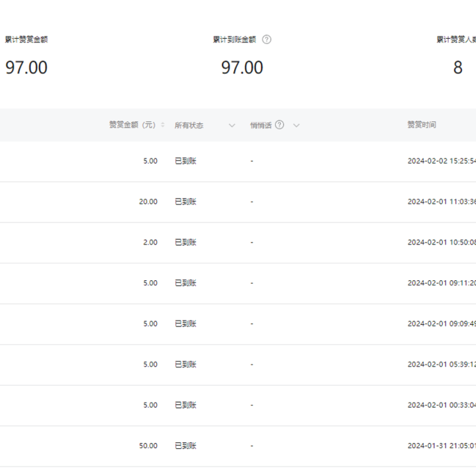The width and height of the screenshot is (476, 476).
Task: Select the 50.00 reward row amount
Action: point(148,446)
